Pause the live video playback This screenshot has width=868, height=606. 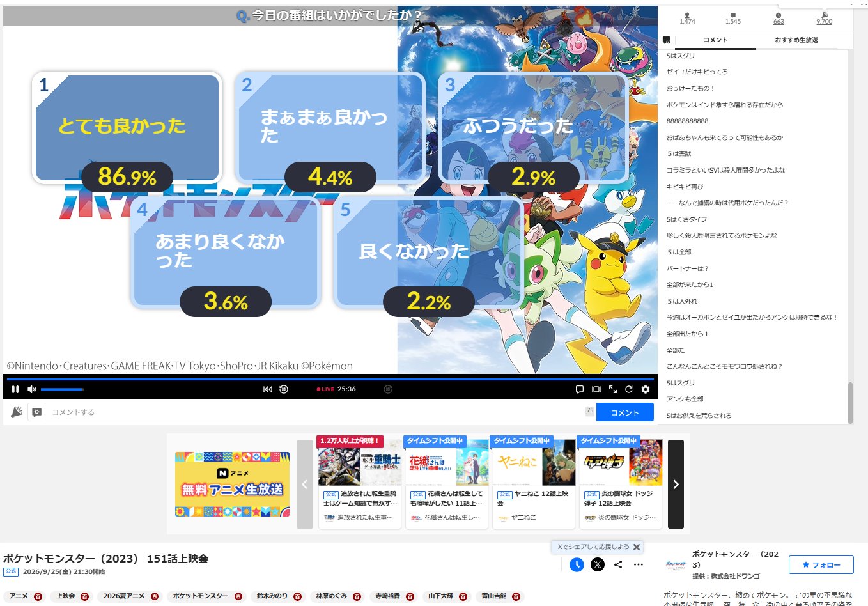point(15,389)
